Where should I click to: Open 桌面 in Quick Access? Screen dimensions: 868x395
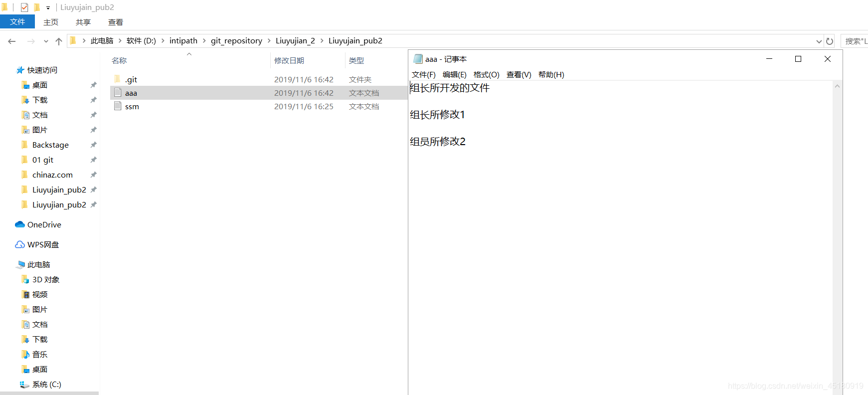point(40,85)
